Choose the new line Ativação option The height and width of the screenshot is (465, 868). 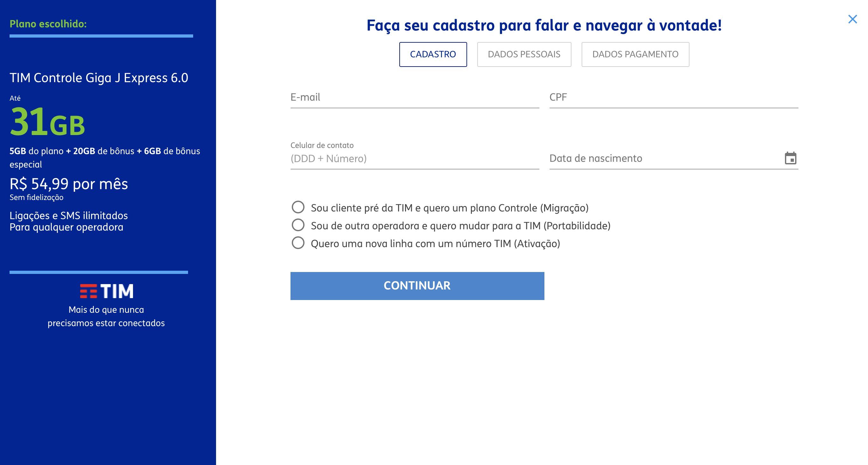pos(298,243)
